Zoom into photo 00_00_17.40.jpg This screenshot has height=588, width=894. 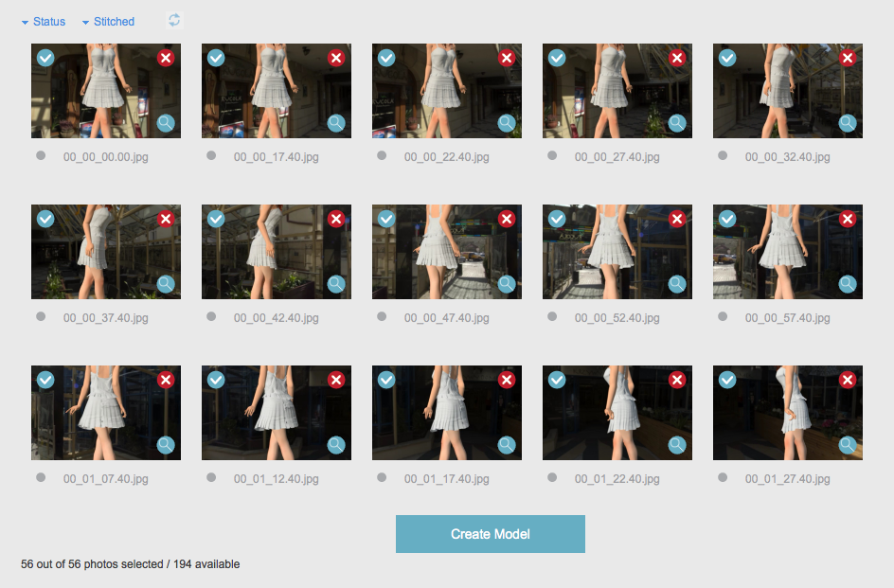tap(336, 123)
